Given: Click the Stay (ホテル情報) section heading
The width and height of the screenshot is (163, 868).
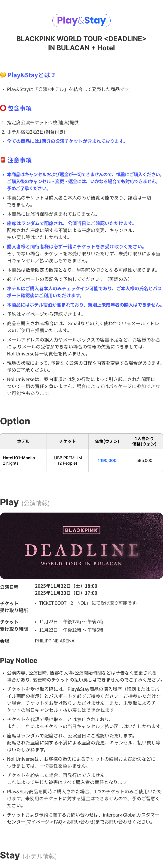Looking at the screenshot, I should (x=28, y=855).
